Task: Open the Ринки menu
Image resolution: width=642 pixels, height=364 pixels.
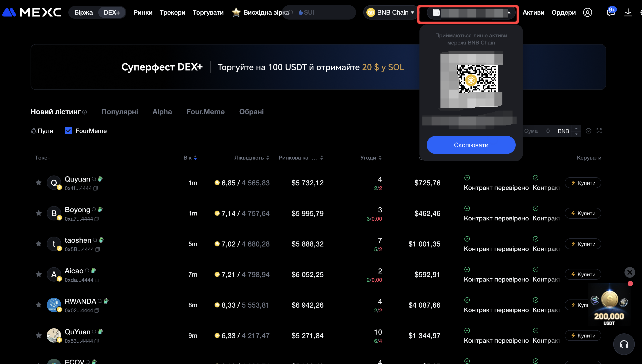Action: pyautogui.click(x=143, y=12)
